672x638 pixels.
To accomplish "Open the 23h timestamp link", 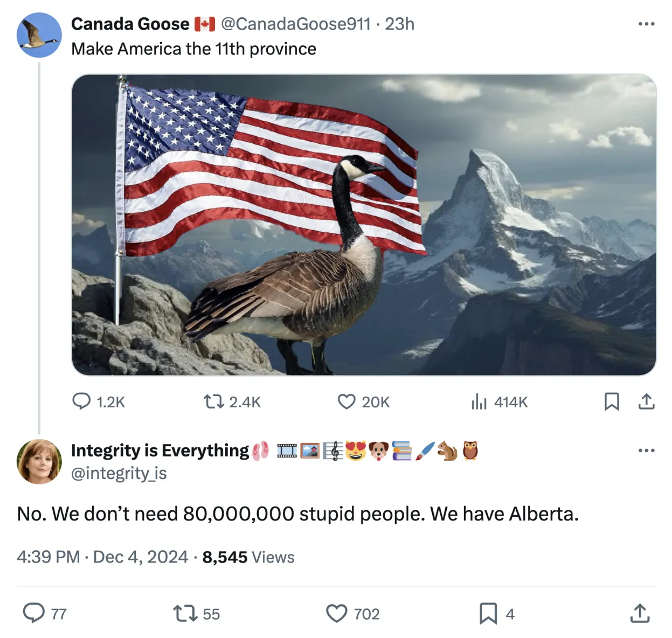I will [399, 24].
